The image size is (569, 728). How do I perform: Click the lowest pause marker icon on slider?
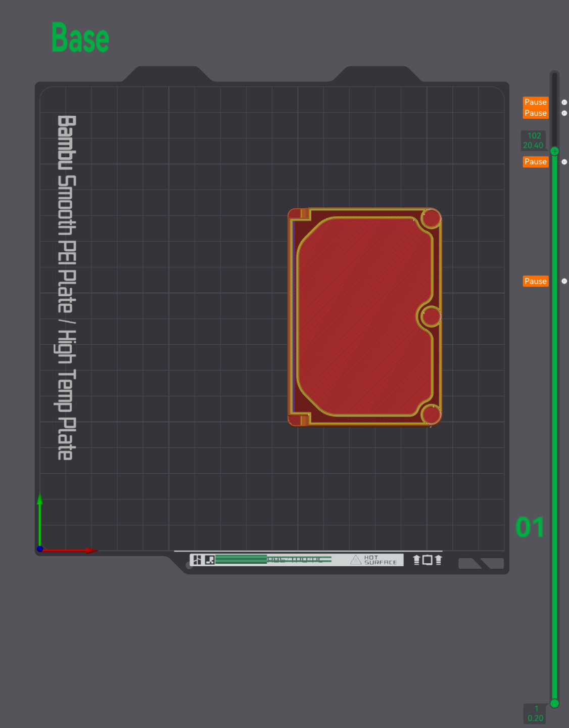(x=564, y=281)
